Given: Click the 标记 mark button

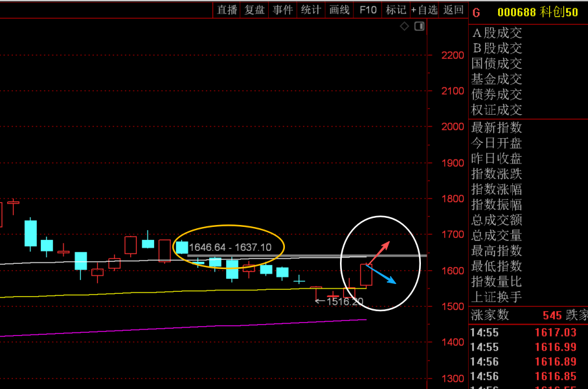Looking at the screenshot, I should tap(396, 10).
